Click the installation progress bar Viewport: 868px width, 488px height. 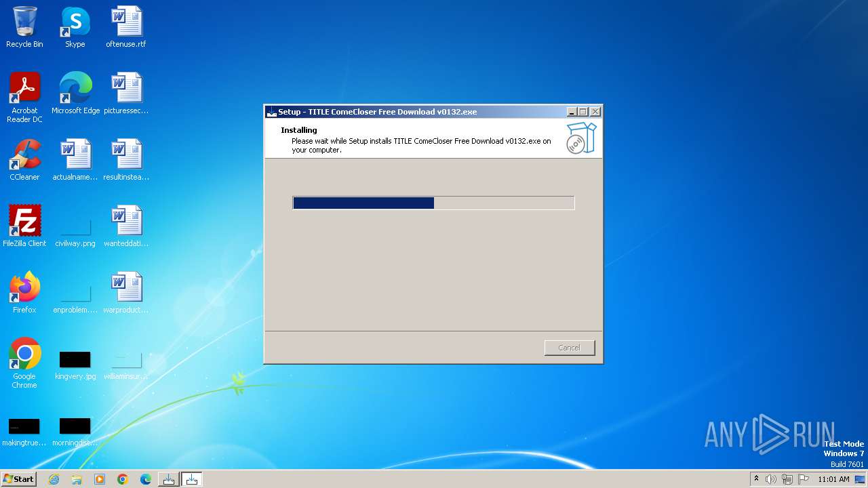[433, 203]
